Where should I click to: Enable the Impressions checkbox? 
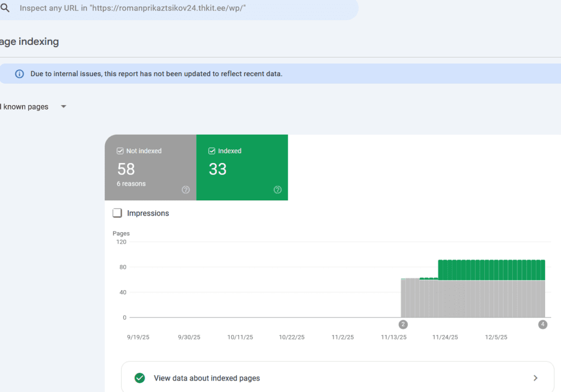click(117, 214)
